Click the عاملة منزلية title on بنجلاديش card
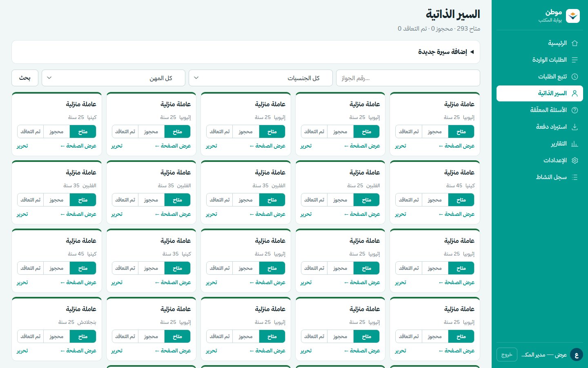Viewport: 588px width, 368px height. click(81, 309)
